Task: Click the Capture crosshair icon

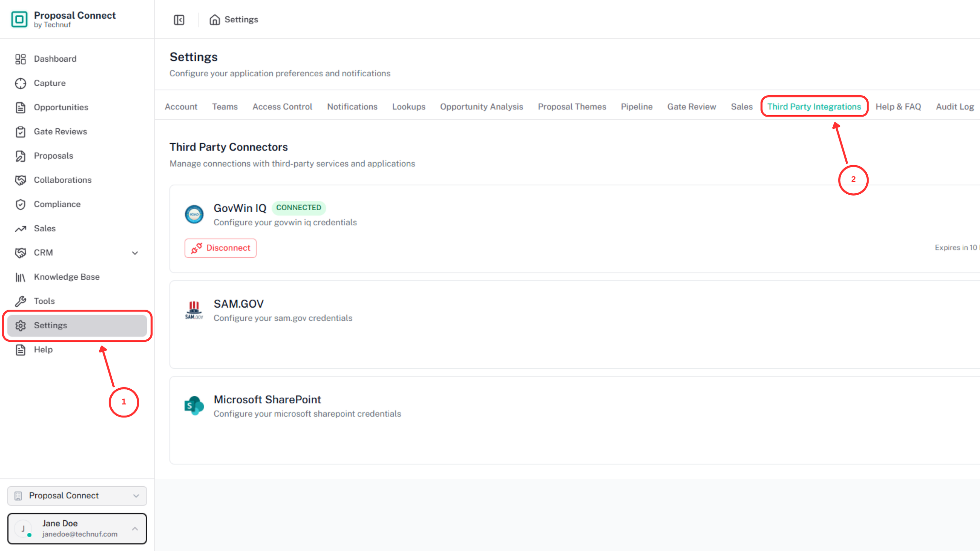Action: tap(21, 83)
